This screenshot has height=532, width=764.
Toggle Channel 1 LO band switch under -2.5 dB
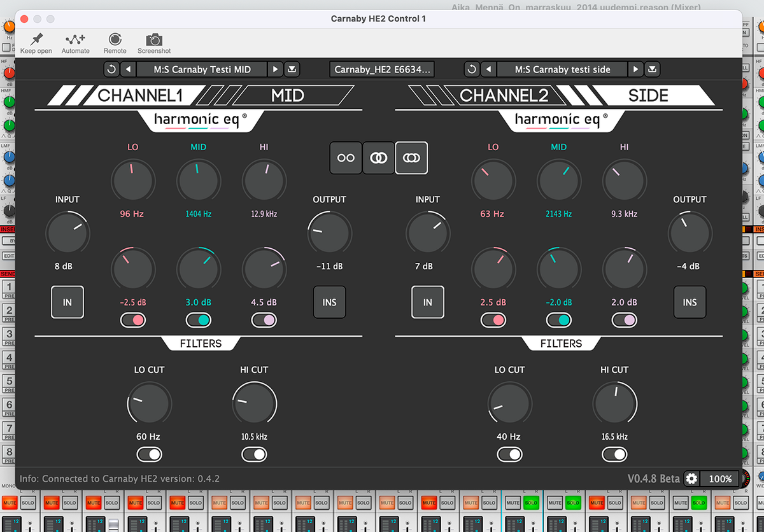pyautogui.click(x=133, y=320)
